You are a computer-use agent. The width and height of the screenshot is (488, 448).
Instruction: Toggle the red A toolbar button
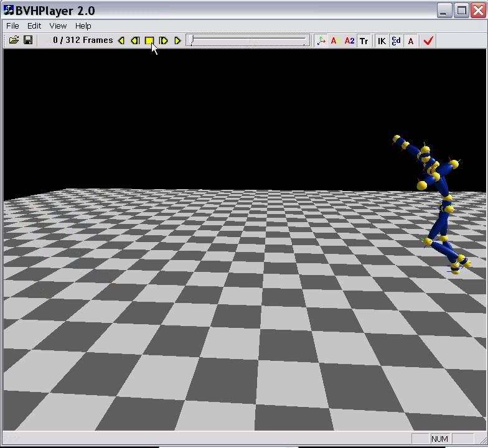335,41
